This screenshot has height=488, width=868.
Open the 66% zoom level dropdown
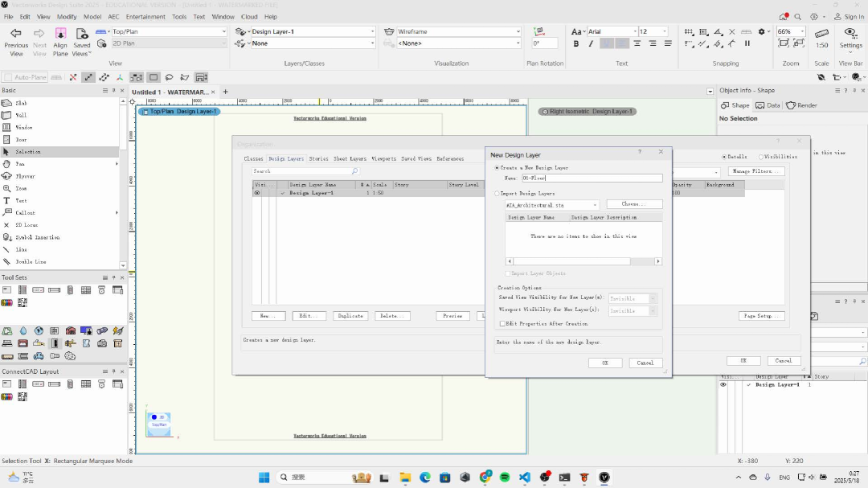click(x=801, y=31)
